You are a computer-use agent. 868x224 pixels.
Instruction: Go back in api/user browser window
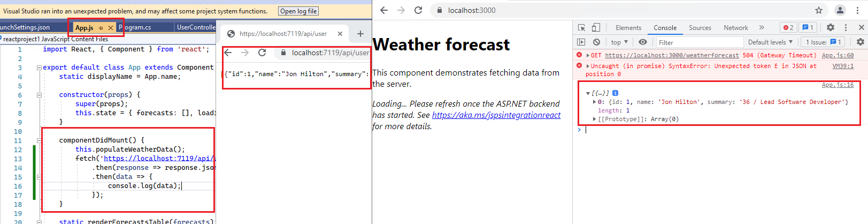point(228,53)
